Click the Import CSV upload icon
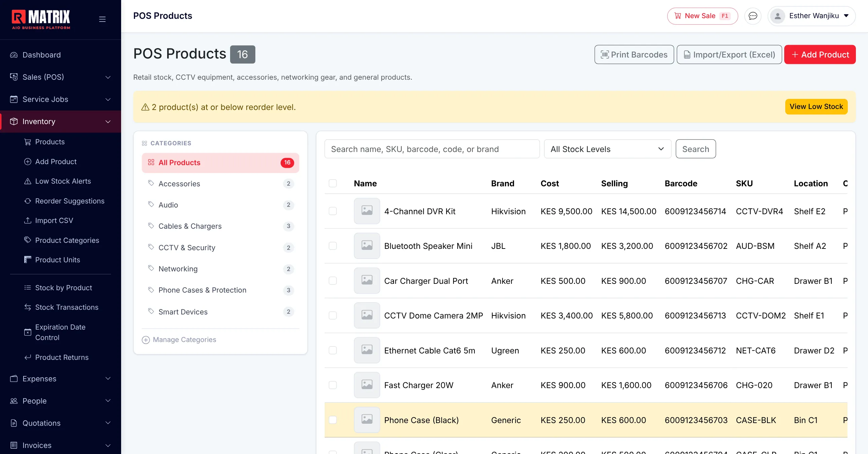This screenshot has height=454, width=868. pos(28,221)
